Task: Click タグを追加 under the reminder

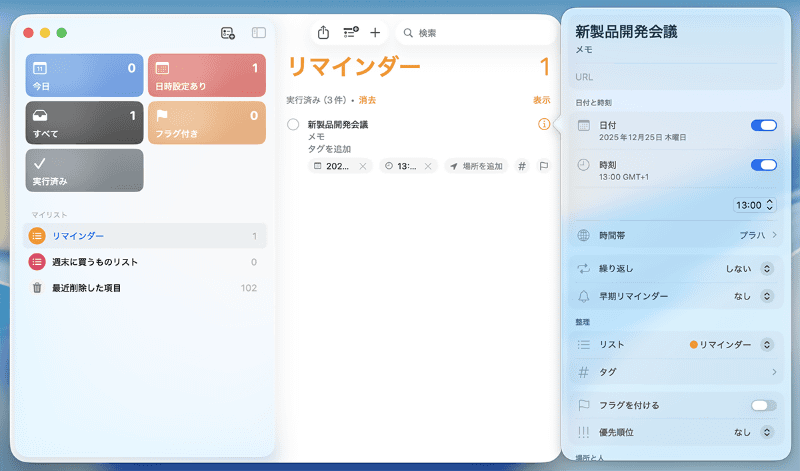Action: [329, 149]
